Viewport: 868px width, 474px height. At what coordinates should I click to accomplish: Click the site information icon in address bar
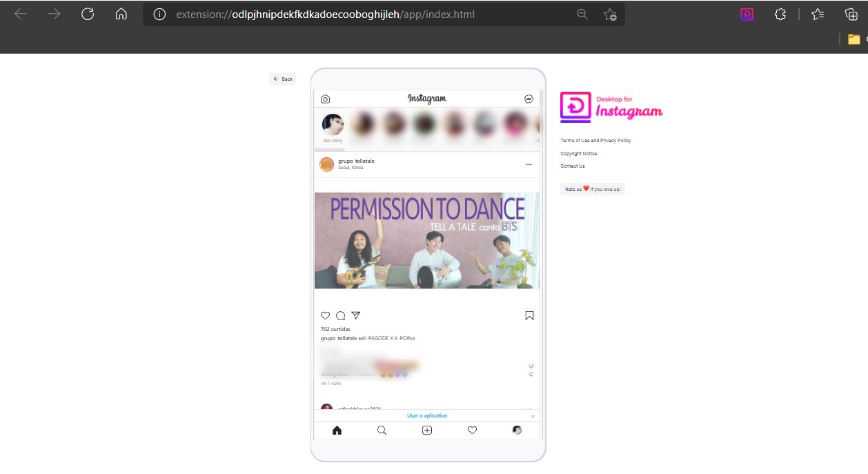coord(159,14)
